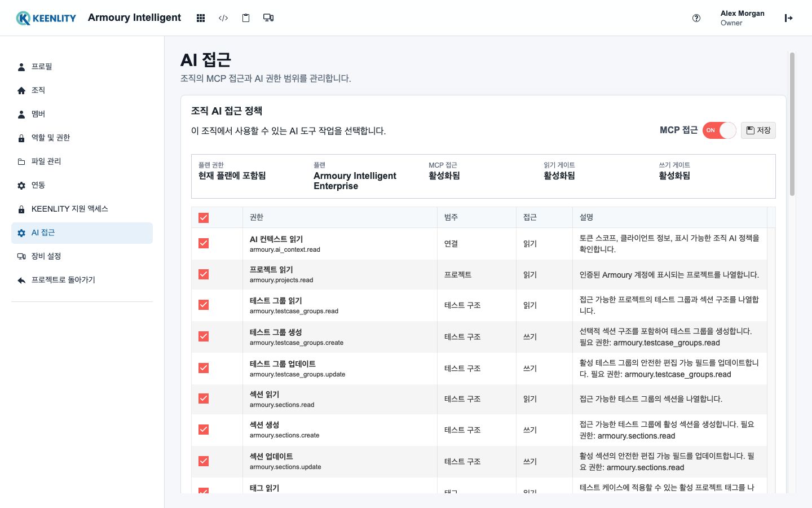Open 장비 설정 in the sidebar
812x508 pixels.
[x=82, y=256]
